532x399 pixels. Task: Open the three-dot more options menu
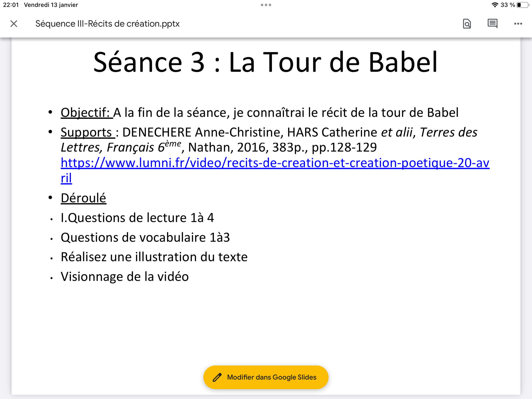(x=518, y=24)
